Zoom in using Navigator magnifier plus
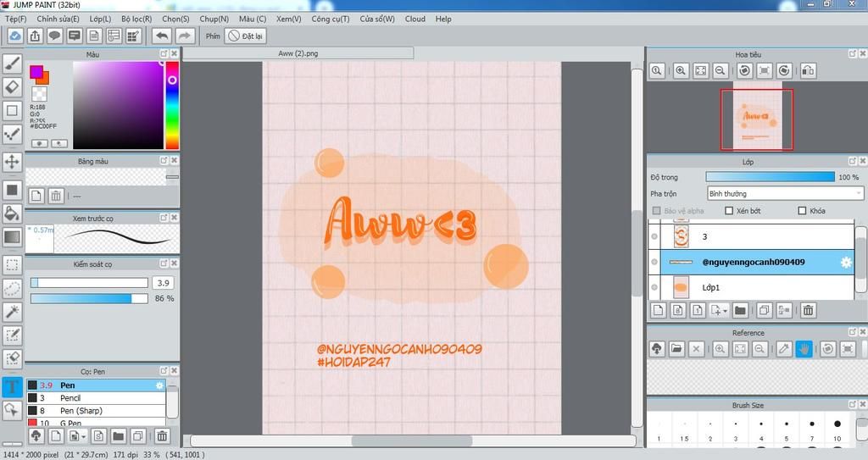The width and height of the screenshot is (868, 460). (681, 71)
